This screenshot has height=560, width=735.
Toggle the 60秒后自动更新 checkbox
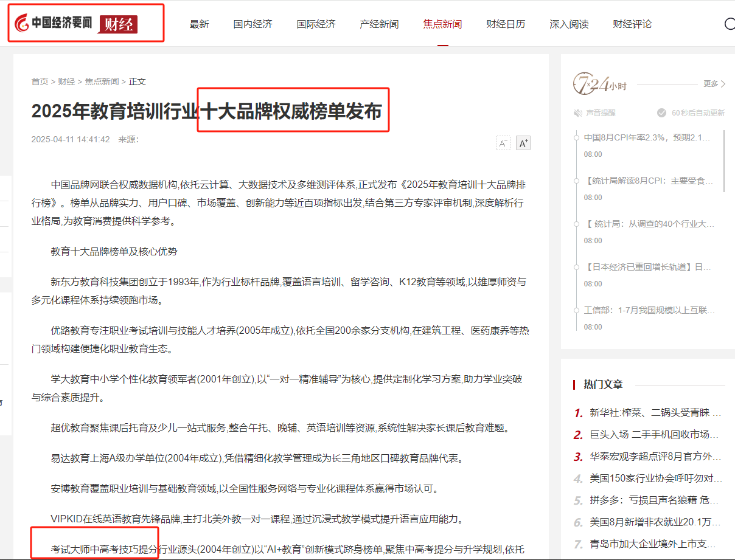(661, 112)
